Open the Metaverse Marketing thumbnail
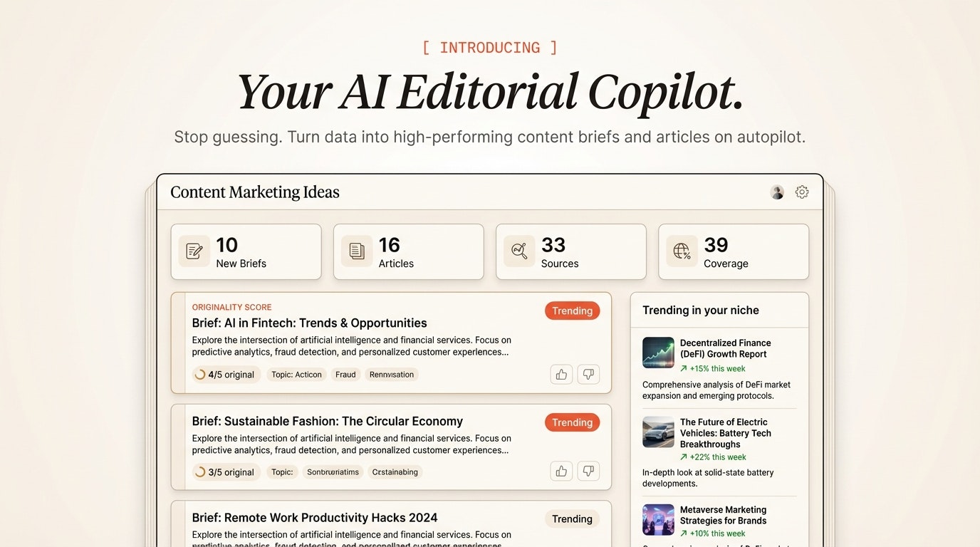Image resolution: width=980 pixels, height=547 pixels. pos(657,519)
